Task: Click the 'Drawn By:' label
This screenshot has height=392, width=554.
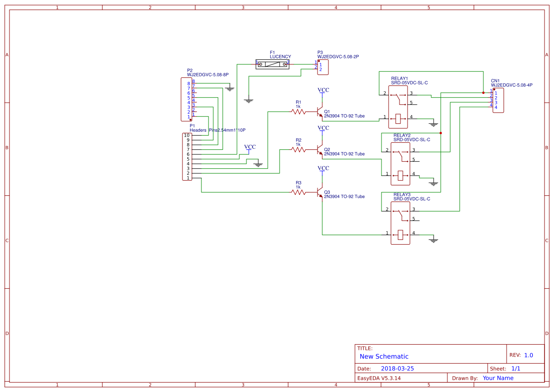Action: [x=465, y=378]
